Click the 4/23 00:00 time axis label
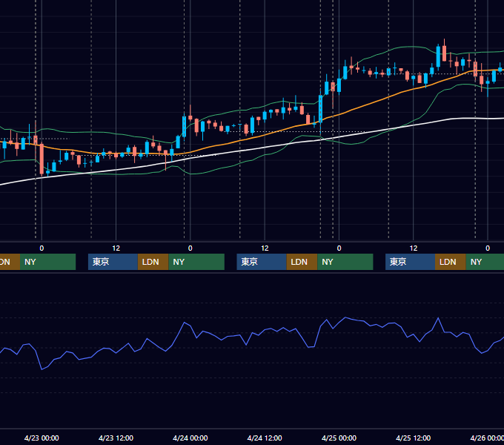The width and height of the screenshot is (504, 445). (42, 438)
